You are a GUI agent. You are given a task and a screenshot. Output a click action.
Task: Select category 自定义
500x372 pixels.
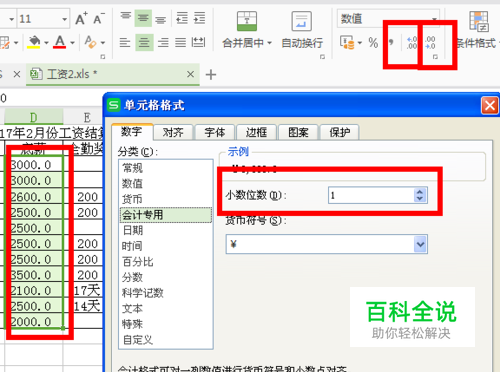pos(166,340)
